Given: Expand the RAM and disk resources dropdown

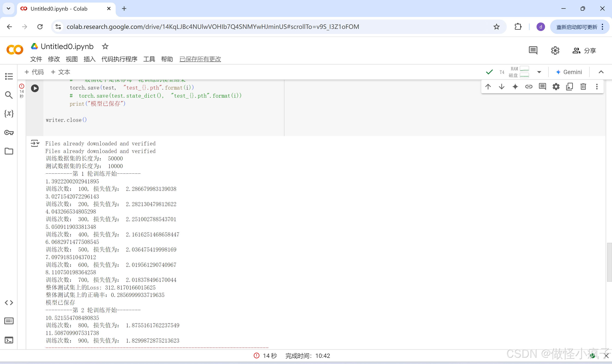Looking at the screenshot, I should pos(539,72).
